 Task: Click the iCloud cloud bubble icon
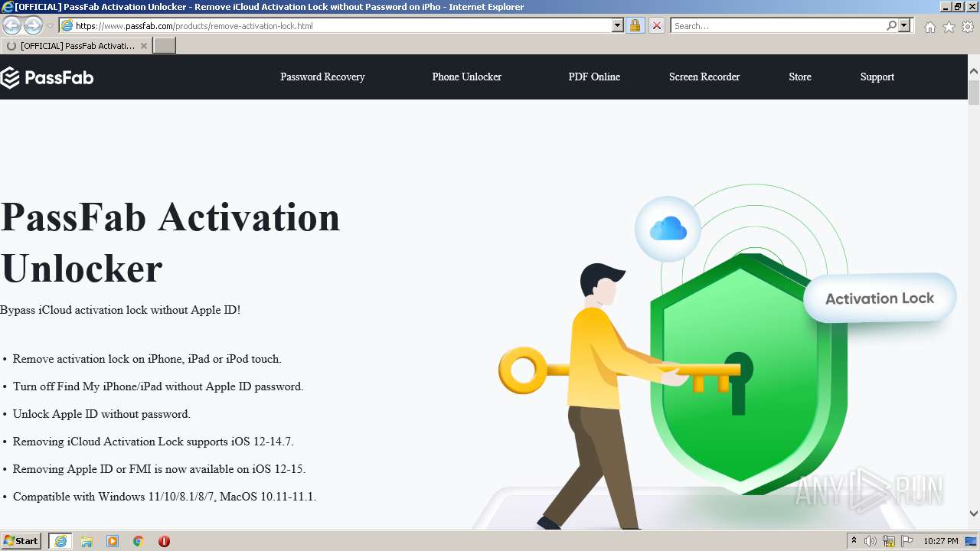click(x=668, y=229)
